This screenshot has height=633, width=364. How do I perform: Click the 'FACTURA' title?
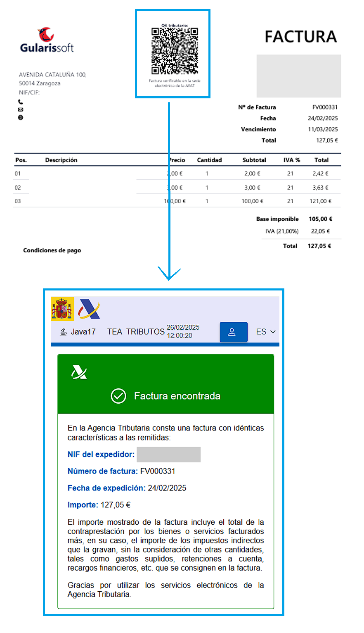[301, 37]
